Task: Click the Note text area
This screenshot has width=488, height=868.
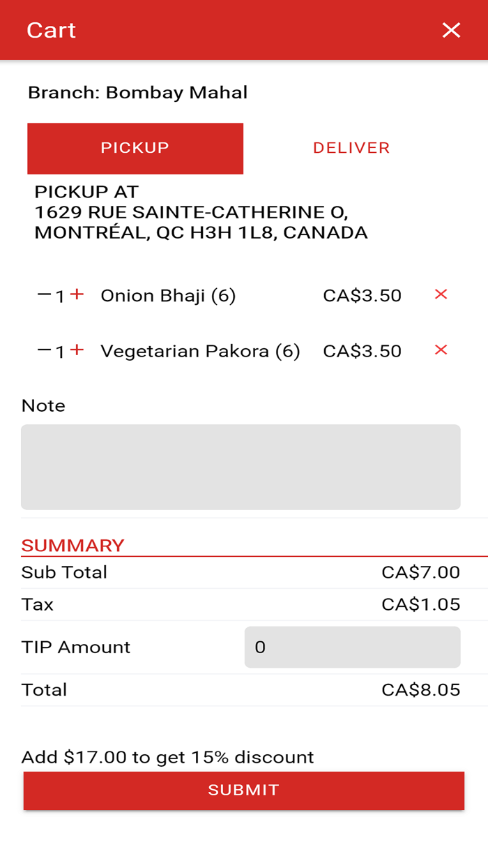Action: [241, 466]
